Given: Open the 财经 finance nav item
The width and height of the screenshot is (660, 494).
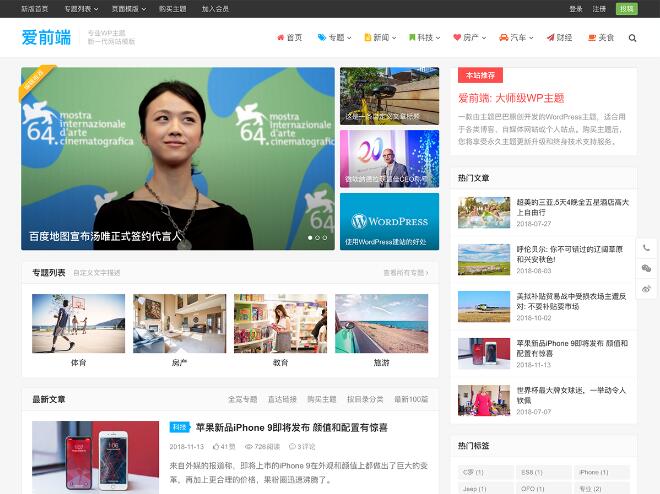Looking at the screenshot, I should pos(559,37).
